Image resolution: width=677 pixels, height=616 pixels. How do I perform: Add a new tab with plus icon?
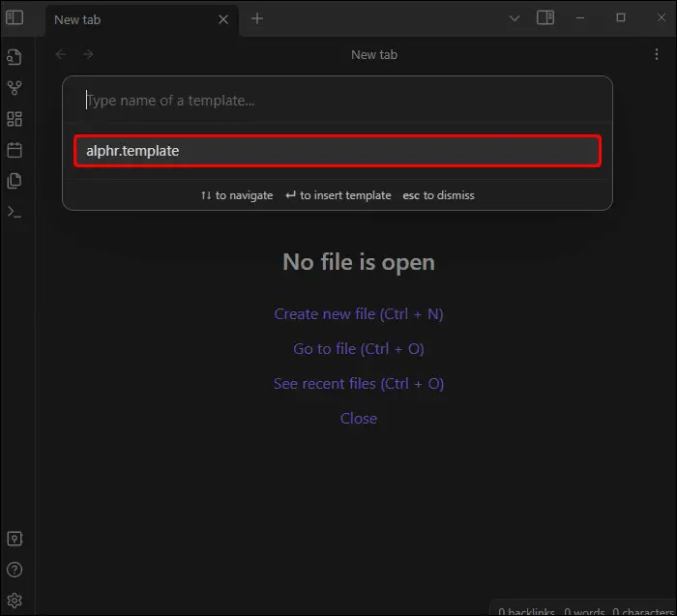257,18
